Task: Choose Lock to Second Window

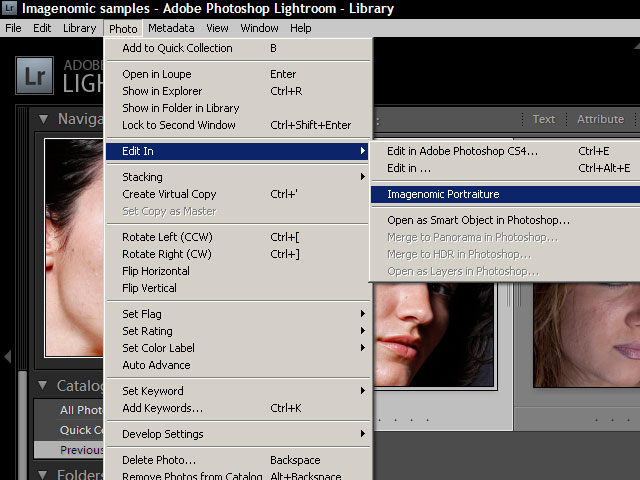Action: [x=238, y=125]
